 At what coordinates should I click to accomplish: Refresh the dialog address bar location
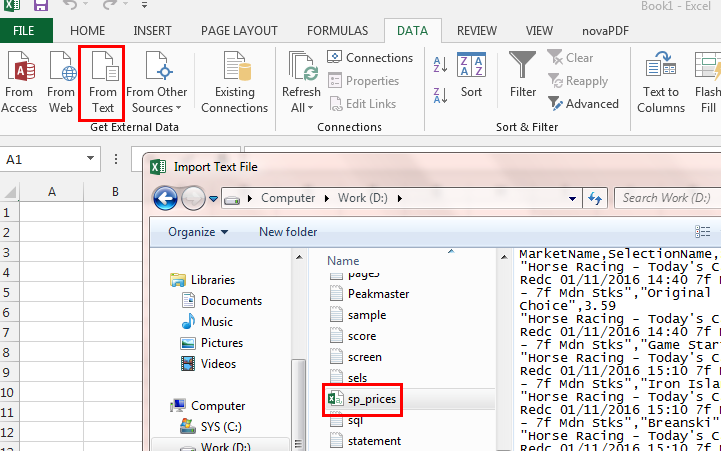595,199
